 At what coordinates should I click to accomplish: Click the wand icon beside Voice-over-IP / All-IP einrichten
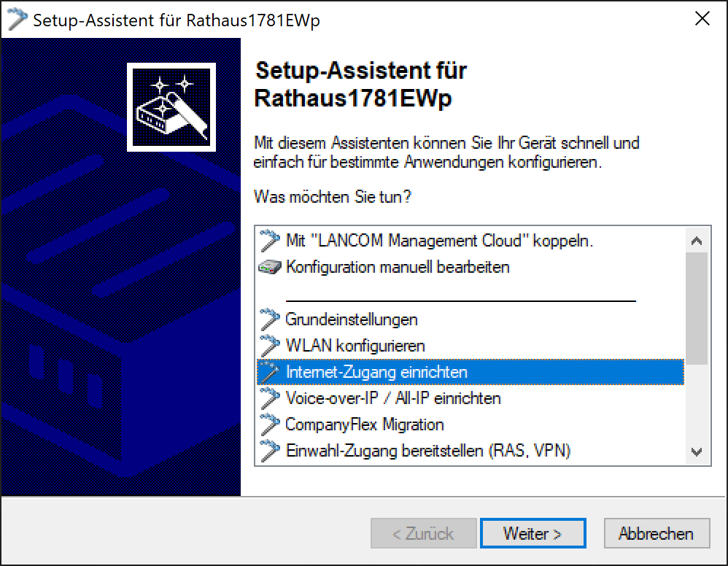[x=269, y=398]
